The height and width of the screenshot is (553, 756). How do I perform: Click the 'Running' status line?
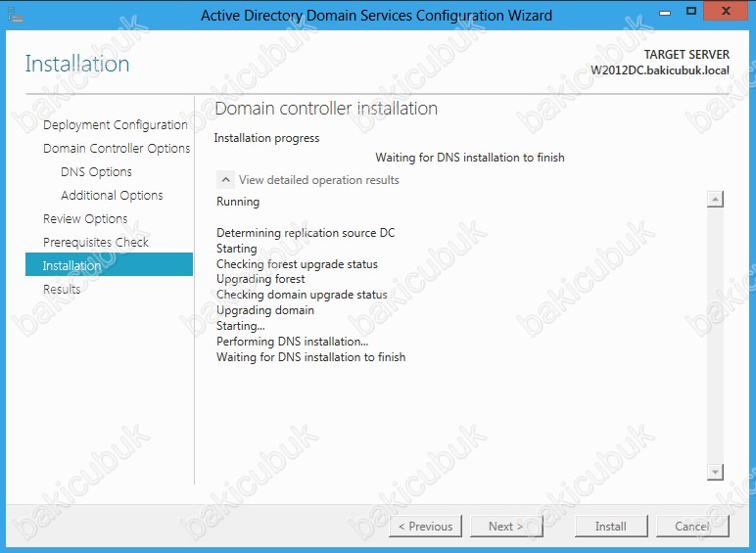[x=238, y=202]
